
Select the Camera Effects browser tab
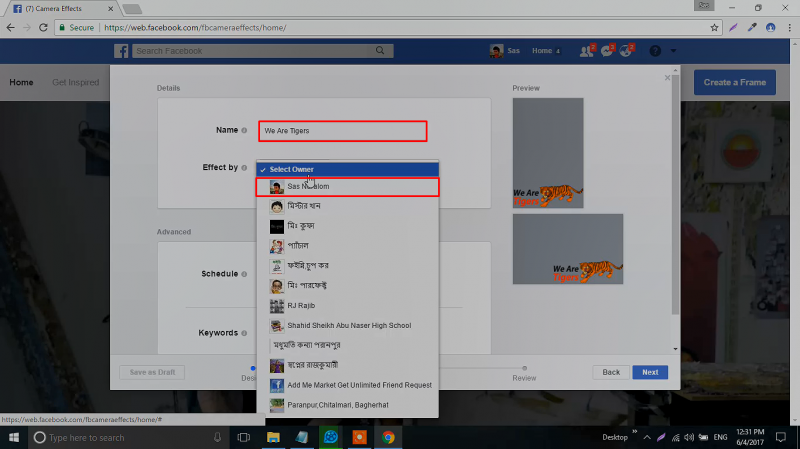click(x=61, y=9)
